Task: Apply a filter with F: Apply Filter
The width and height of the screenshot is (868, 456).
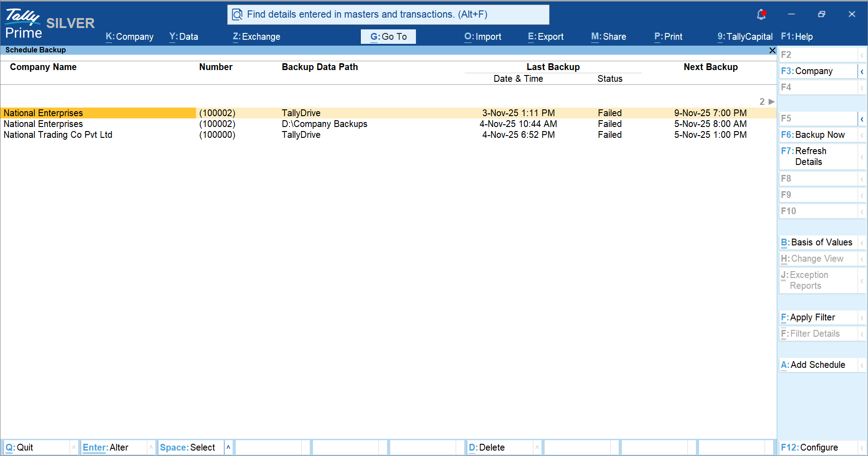Action: (808, 317)
